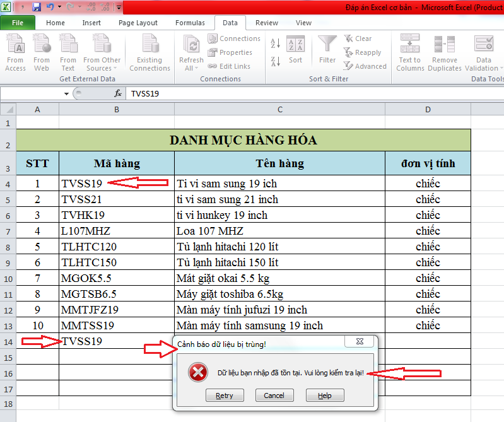
Task: Open the From Other Sources dropdown
Action: pos(102,54)
